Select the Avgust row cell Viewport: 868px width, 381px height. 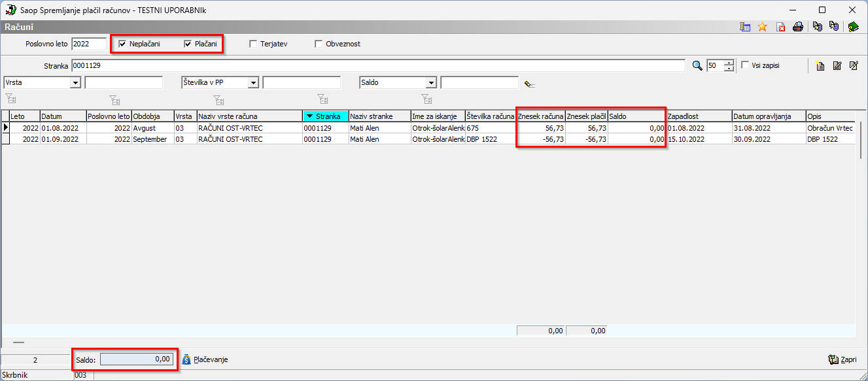click(x=152, y=128)
